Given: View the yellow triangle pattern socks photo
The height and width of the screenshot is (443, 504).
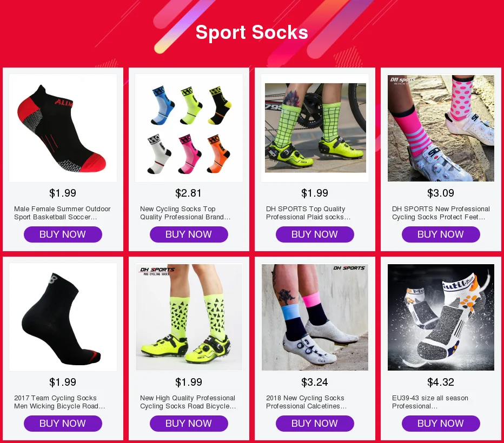Looking at the screenshot, I should pyautogui.click(x=189, y=317).
